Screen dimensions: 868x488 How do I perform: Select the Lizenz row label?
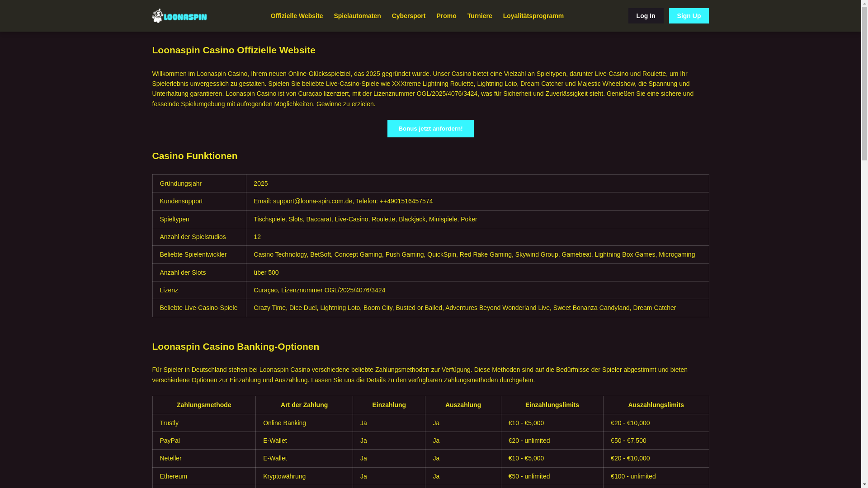tap(199, 290)
